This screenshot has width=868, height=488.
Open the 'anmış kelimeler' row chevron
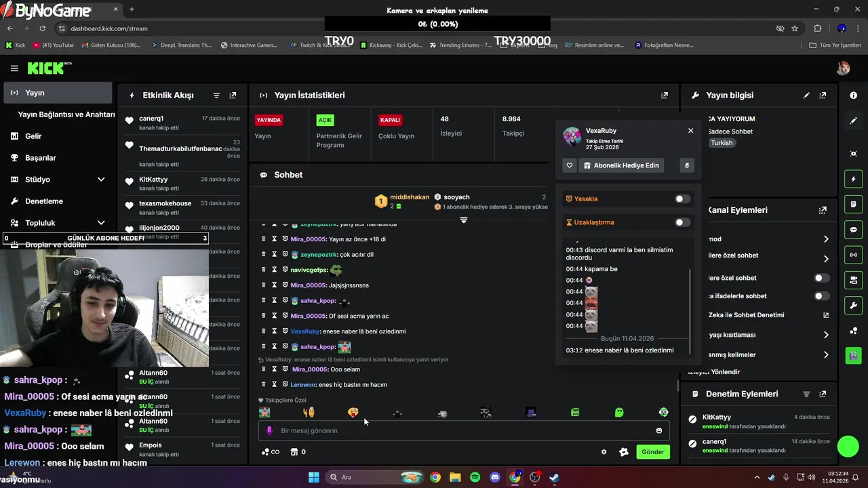[826, 354]
